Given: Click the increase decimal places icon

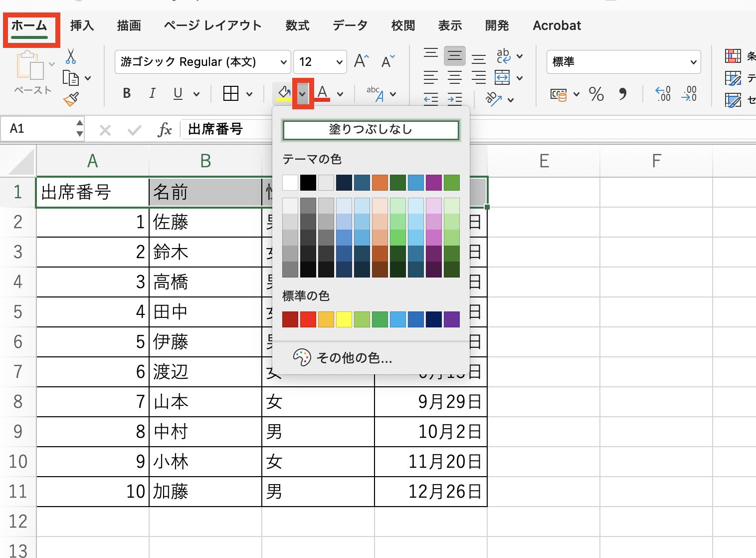Looking at the screenshot, I should click(x=662, y=94).
